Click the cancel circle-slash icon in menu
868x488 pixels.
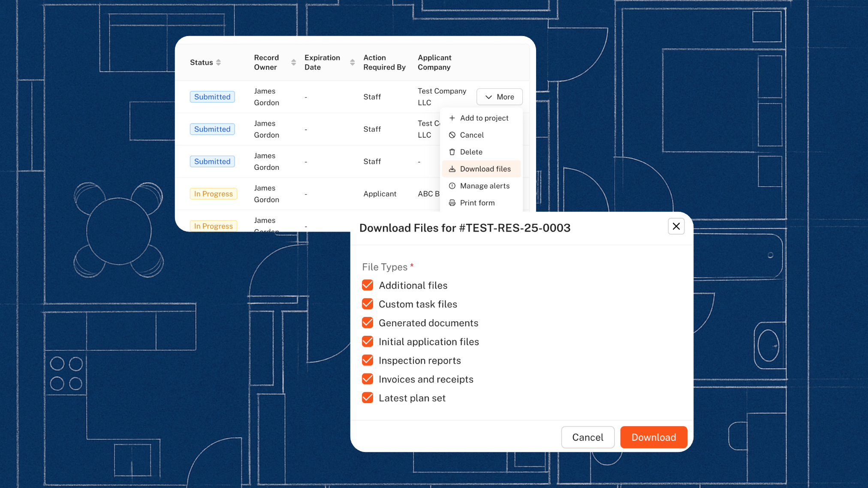click(452, 135)
